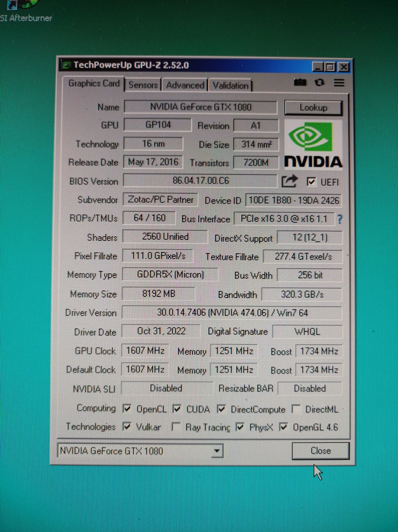This screenshot has width=398, height=532.
Task: Switch to the Sensors tab
Action: 143,85
